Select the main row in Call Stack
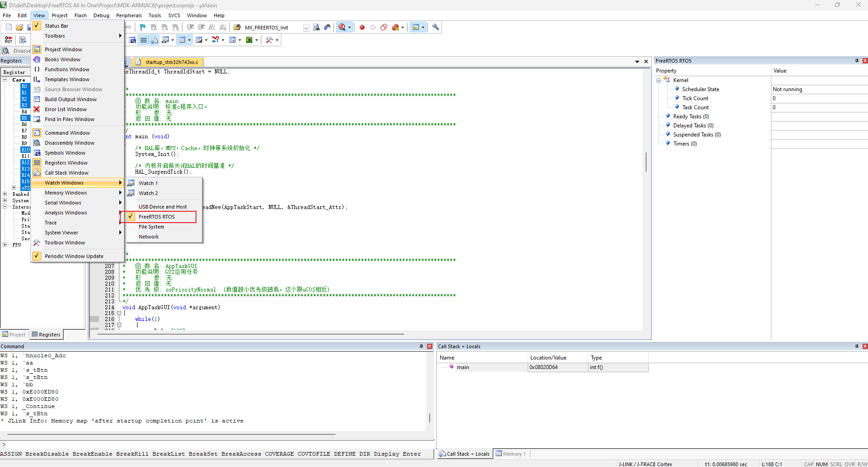 point(543,367)
